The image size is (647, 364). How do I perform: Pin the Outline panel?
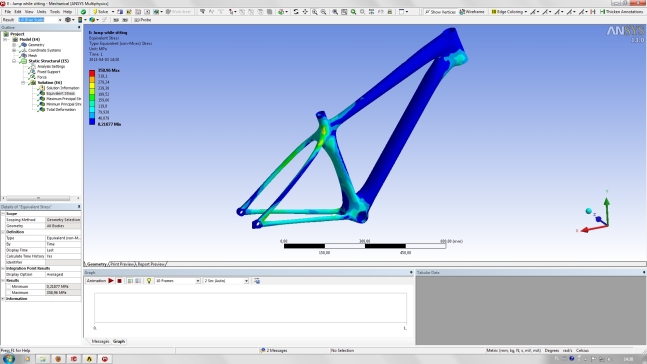(x=79, y=27)
